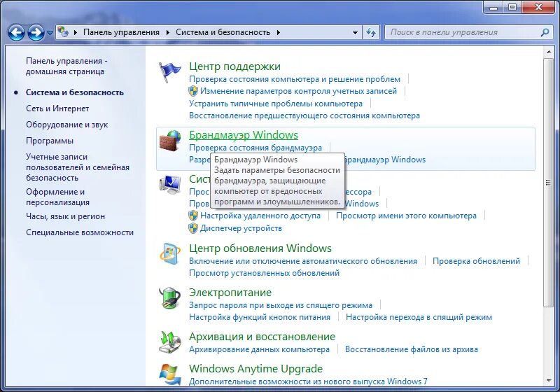
Task: Open Оформление и персонализация category
Action: click(57, 197)
